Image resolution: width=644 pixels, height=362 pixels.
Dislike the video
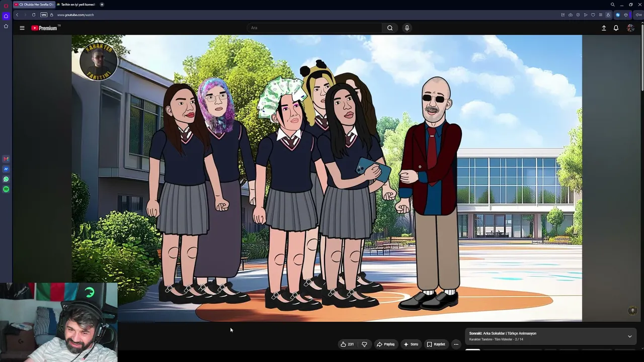click(x=364, y=344)
